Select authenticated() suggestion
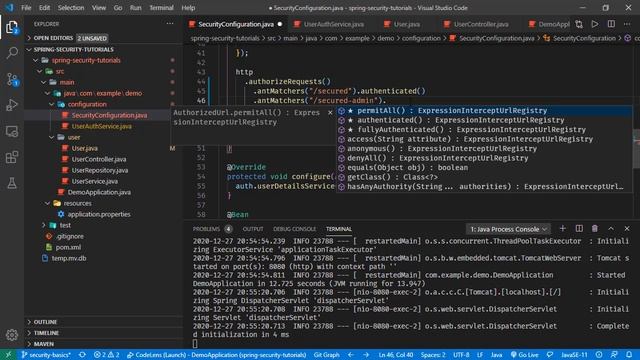 [x=484, y=120]
